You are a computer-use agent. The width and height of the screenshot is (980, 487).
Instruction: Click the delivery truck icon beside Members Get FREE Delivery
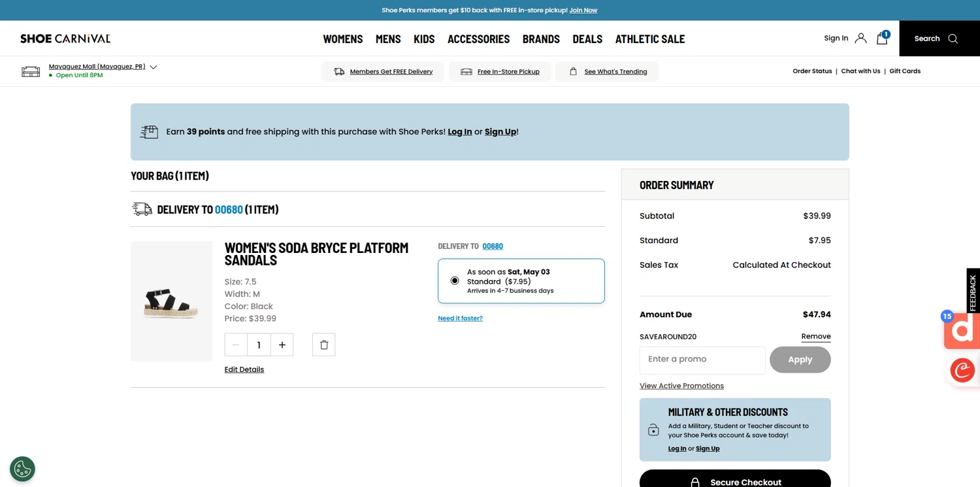pos(339,72)
